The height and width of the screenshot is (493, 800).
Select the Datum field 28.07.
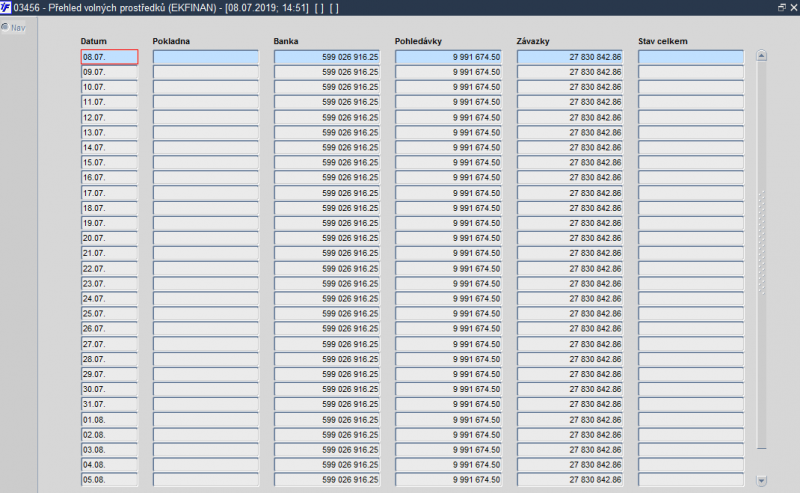[109, 359]
